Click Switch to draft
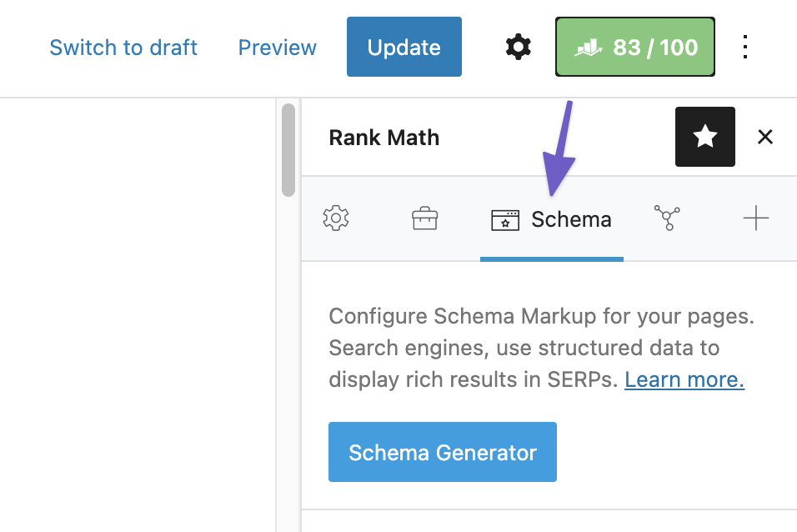This screenshot has width=797, height=532. 123,48
